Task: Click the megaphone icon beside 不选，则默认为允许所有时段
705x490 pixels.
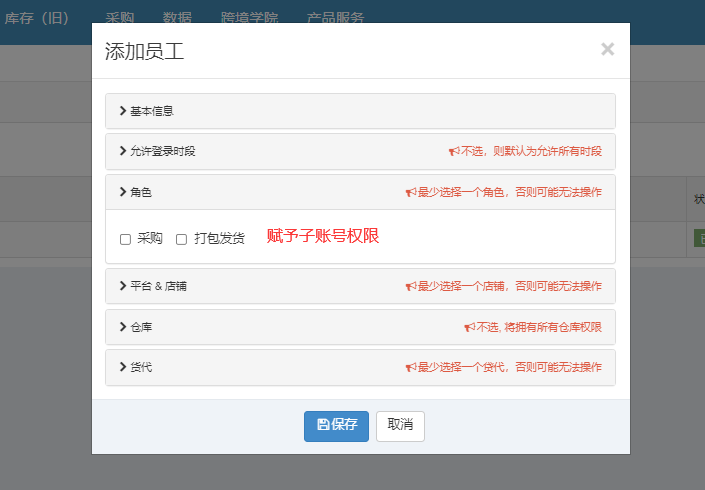Action: click(x=454, y=151)
